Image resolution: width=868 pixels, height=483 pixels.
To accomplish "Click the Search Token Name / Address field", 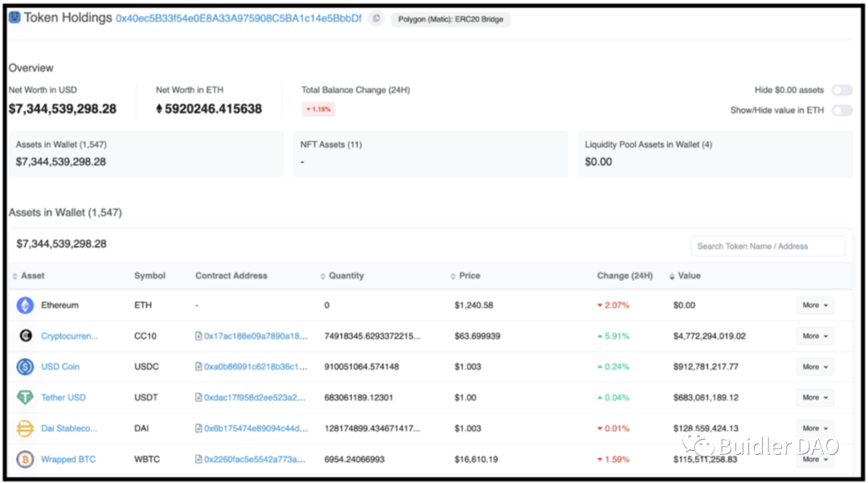I will (x=768, y=246).
